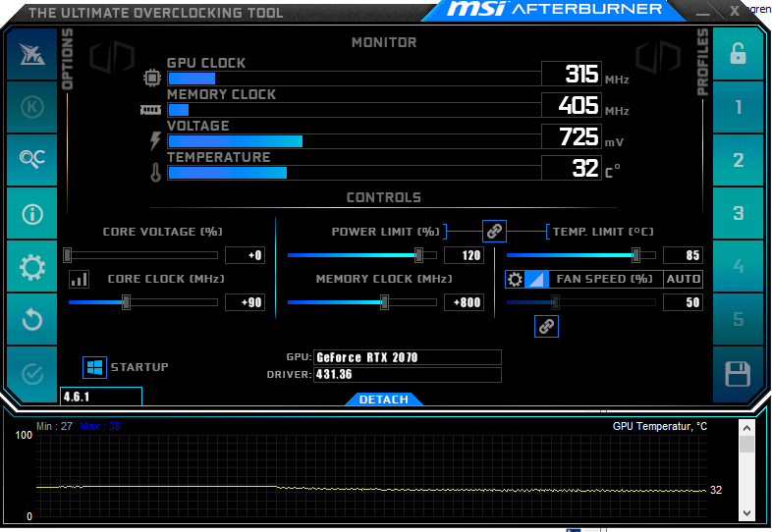Open MSI Dragon Center logo button

pos(32,54)
